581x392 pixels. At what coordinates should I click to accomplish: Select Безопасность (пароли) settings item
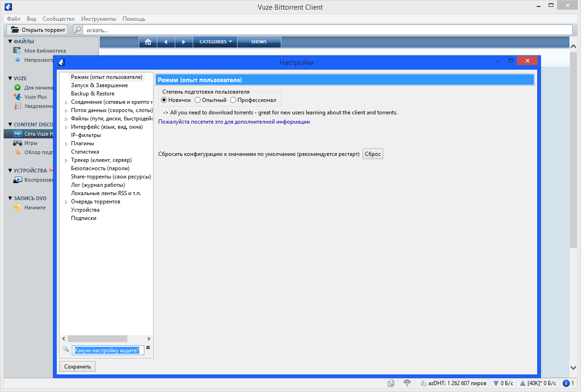[x=100, y=168]
